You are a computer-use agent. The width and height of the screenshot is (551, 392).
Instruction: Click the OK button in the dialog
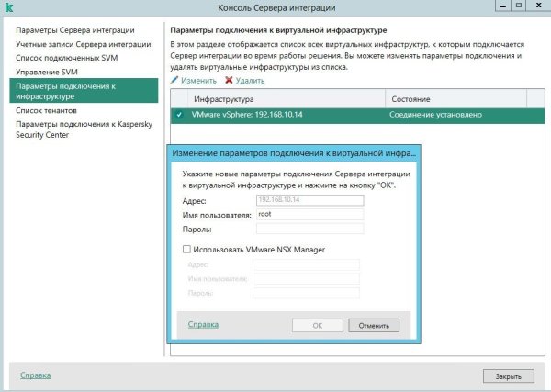pos(318,325)
